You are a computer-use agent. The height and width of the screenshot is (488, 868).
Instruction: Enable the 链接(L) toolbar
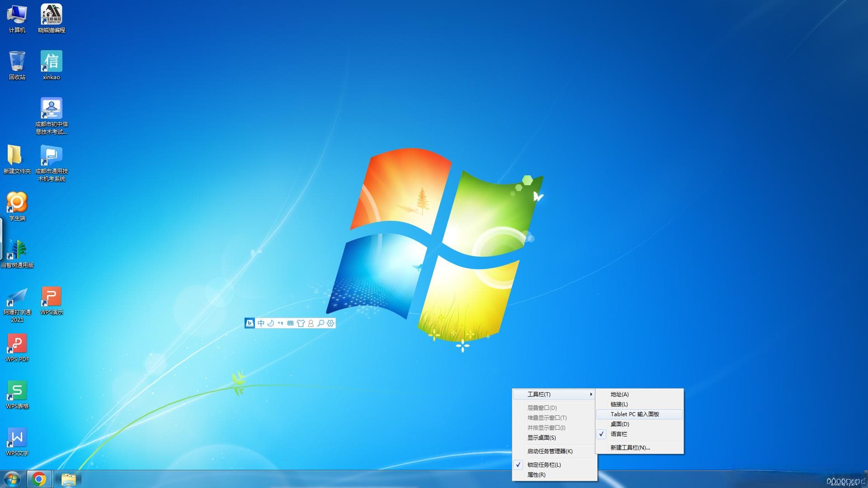[639, 404]
